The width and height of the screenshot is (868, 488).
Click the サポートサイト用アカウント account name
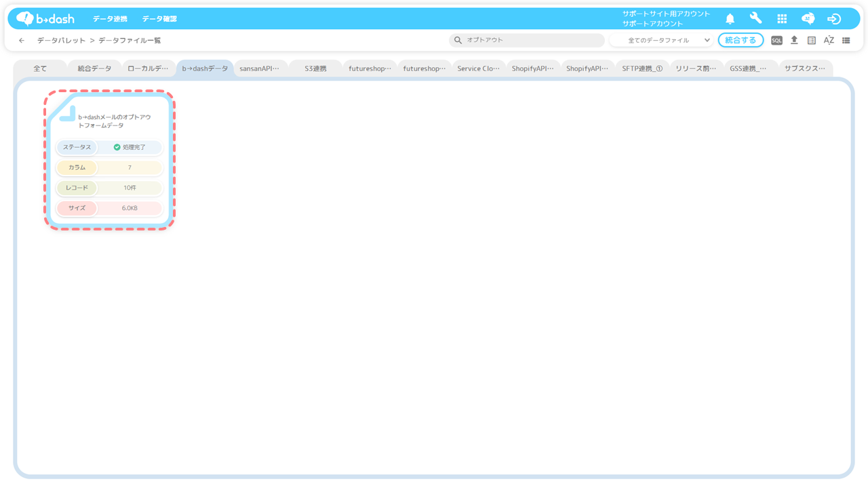(667, 14)
